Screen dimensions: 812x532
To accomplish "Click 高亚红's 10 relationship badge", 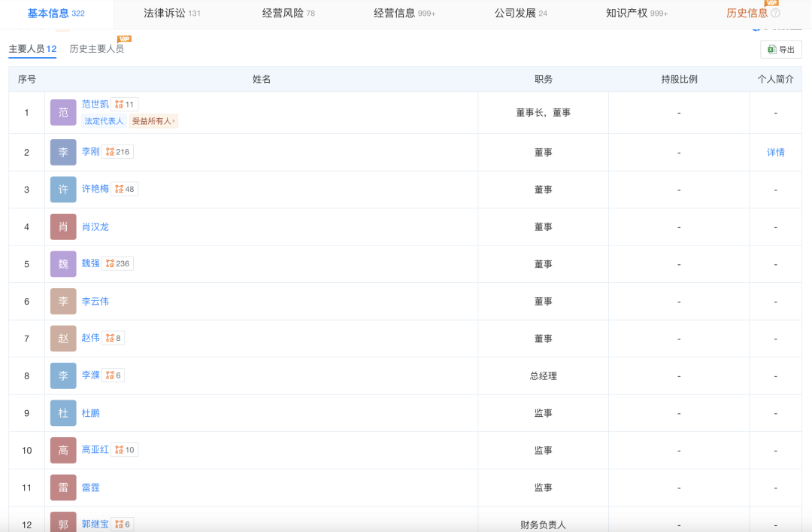I will [124, 450].
